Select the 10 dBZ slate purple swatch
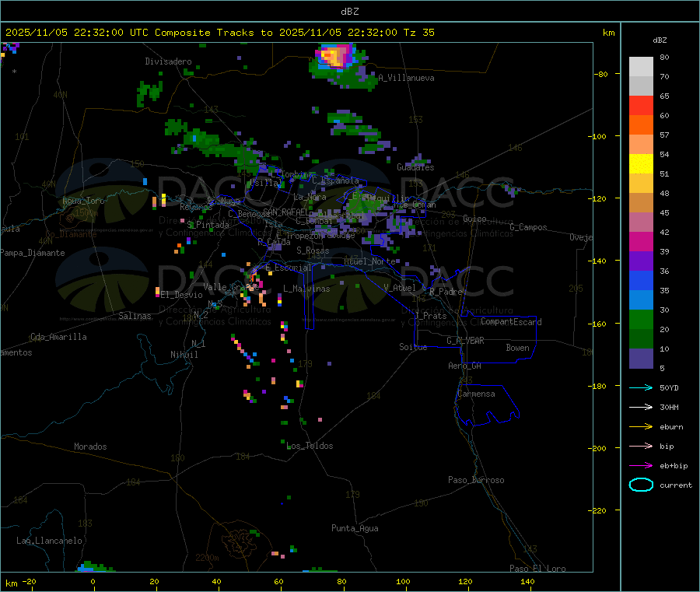The height and width of the screenshot is (592, 700). 641,359
